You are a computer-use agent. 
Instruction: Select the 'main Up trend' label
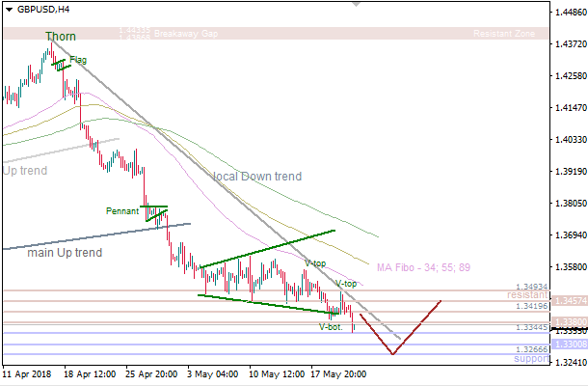(x=64, y=253)
